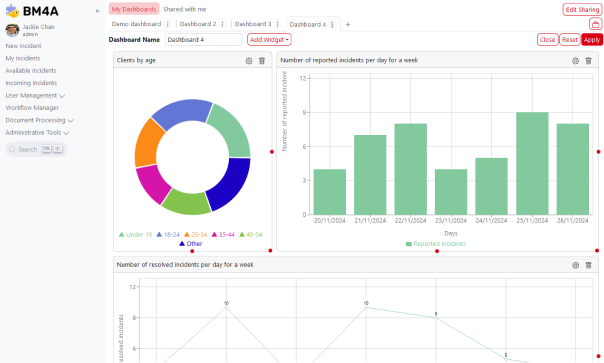
Task: Delete the Clients by age widget
Action: pos(262,60)
